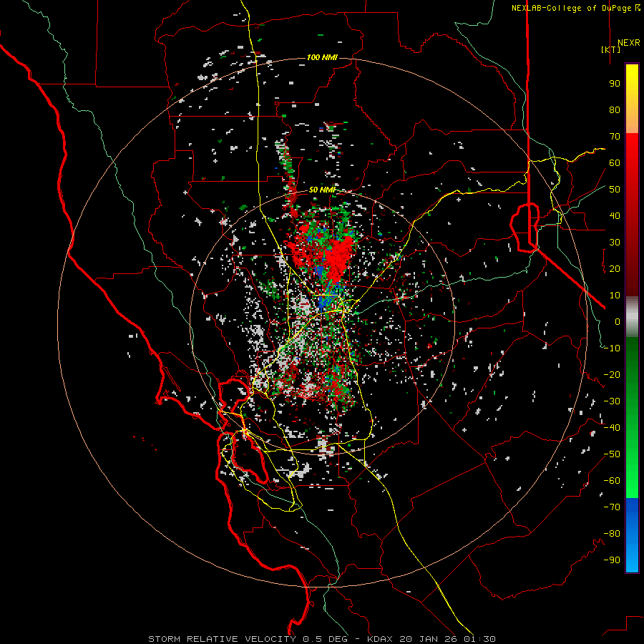644x644 pixels.
Task: Click the -70 scale value
Action: [x=612, y=507]
